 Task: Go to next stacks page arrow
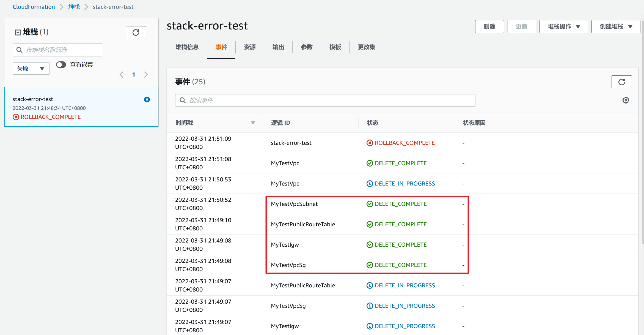pyautogui.click(x=146, y=75)
